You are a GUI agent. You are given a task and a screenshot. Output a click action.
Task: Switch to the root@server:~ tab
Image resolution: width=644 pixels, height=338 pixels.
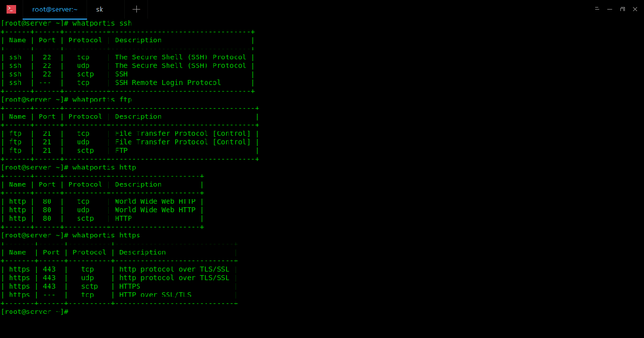55,10
